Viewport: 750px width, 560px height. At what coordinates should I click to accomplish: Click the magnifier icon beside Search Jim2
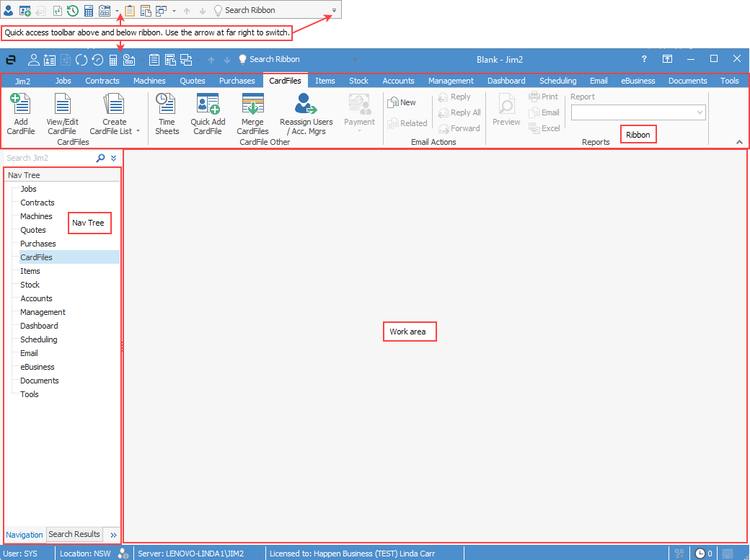coord(100,158)
